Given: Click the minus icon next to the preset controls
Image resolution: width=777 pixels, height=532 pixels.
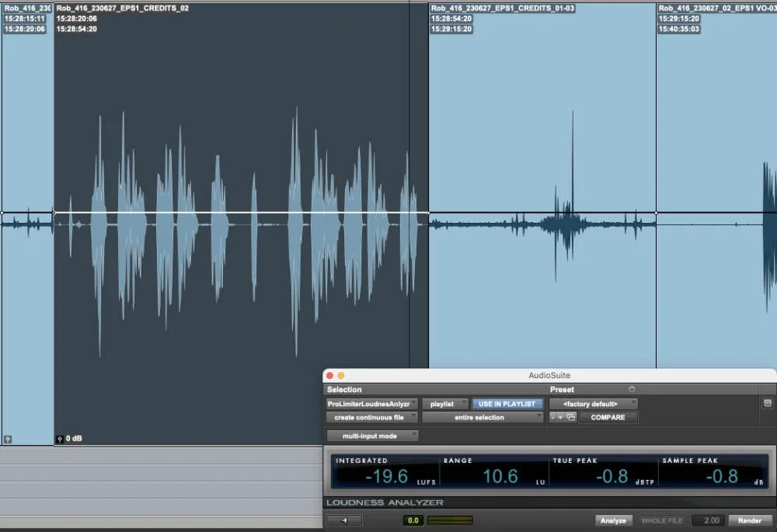Looking at the screenshot, I should coord(552,417).
